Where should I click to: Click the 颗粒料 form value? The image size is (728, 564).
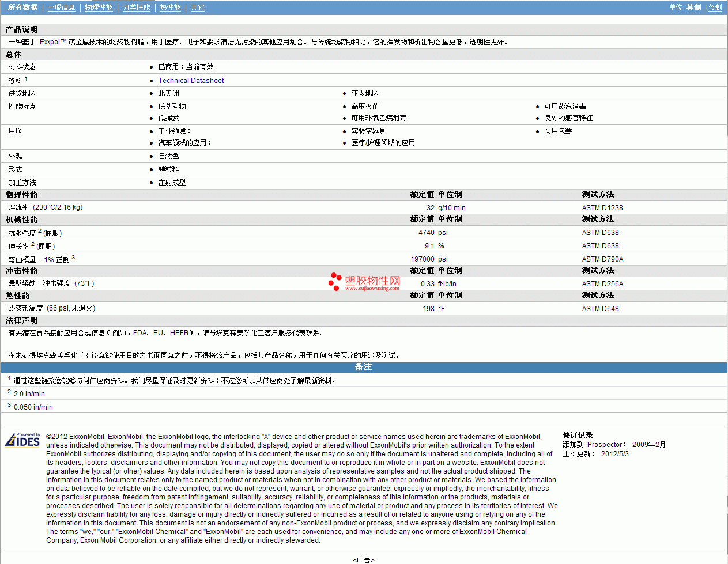[x=168, y=169]
